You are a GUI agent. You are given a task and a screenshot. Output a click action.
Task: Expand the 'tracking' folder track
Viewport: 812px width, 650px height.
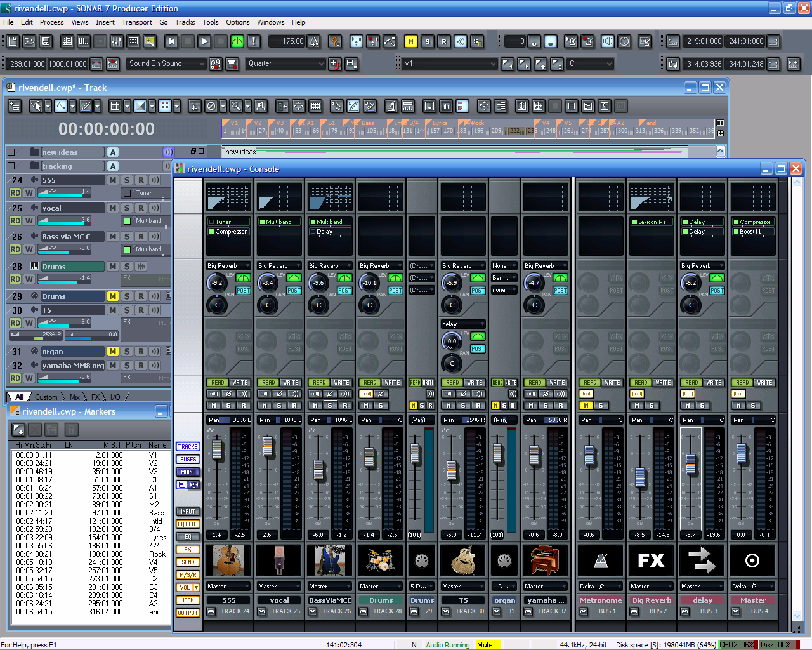pos(11,166)
